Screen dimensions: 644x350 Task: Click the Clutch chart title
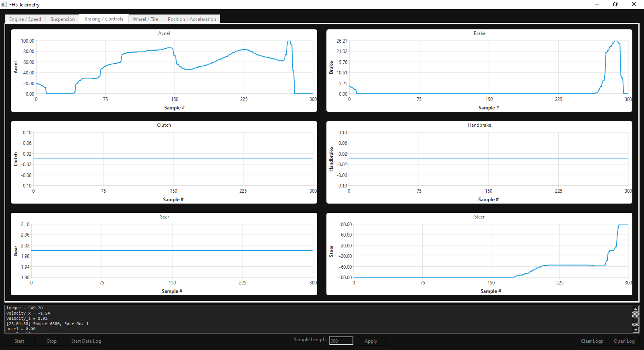click(x=164, y=125)
